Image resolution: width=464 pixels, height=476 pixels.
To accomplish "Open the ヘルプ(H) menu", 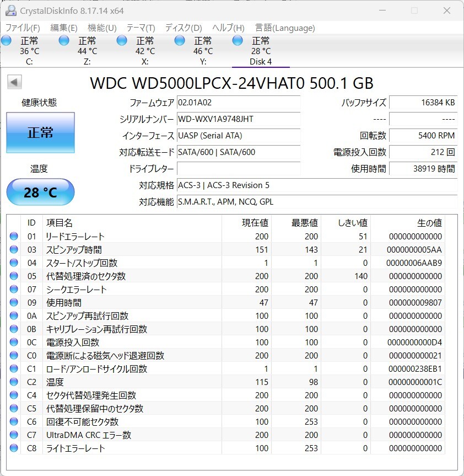I will 228,28.
